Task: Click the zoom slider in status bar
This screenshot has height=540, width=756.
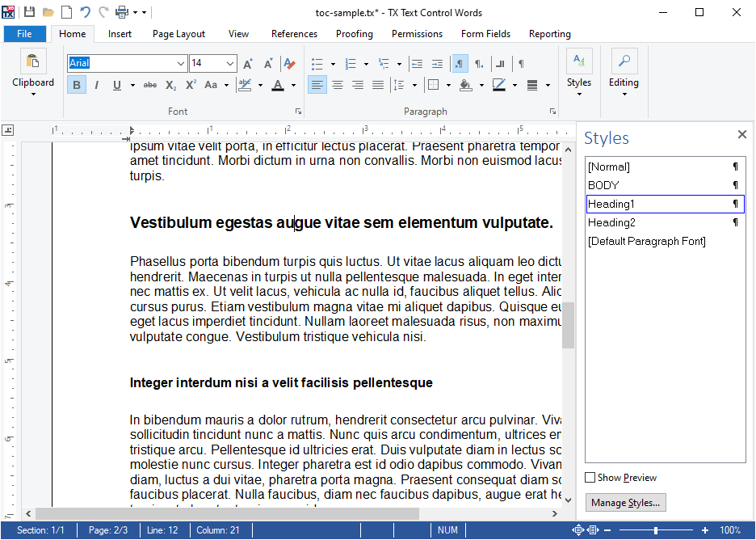Action: point(656,529)
